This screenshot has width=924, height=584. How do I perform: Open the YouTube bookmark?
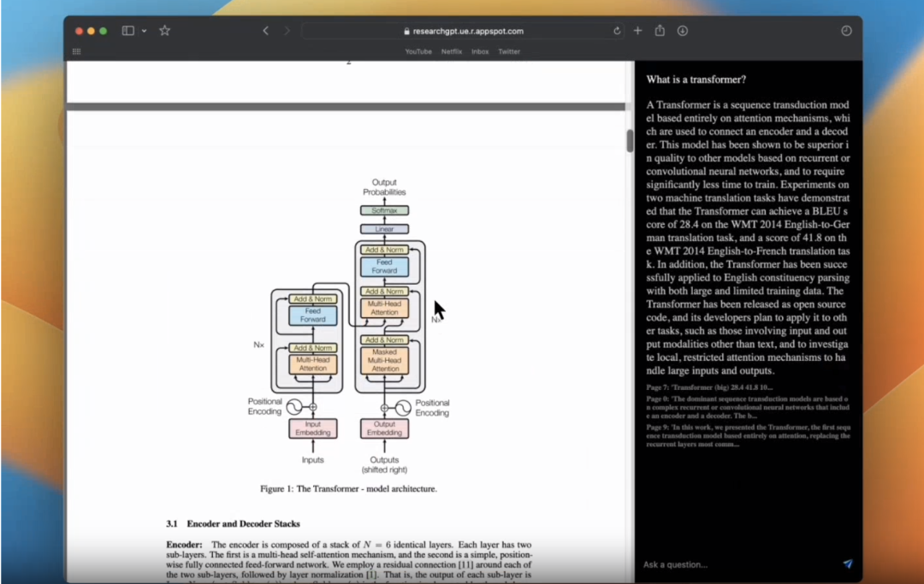tap(418, 52)
